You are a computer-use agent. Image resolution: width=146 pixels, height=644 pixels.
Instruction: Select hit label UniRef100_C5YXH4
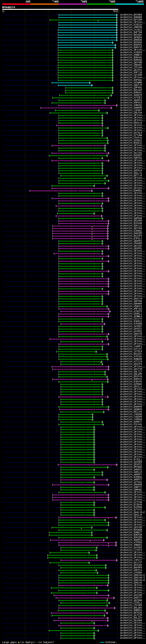[x=131, y=67]
